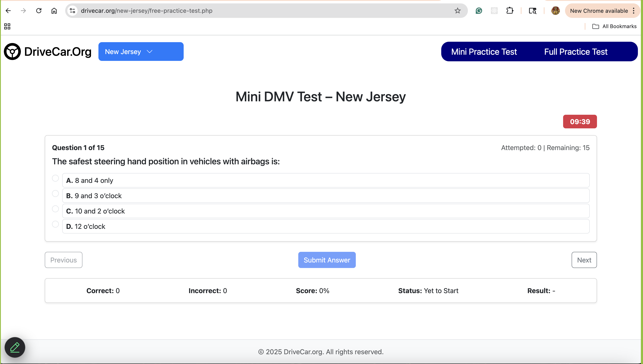Go to the Next question

click(x=584, y=260)
